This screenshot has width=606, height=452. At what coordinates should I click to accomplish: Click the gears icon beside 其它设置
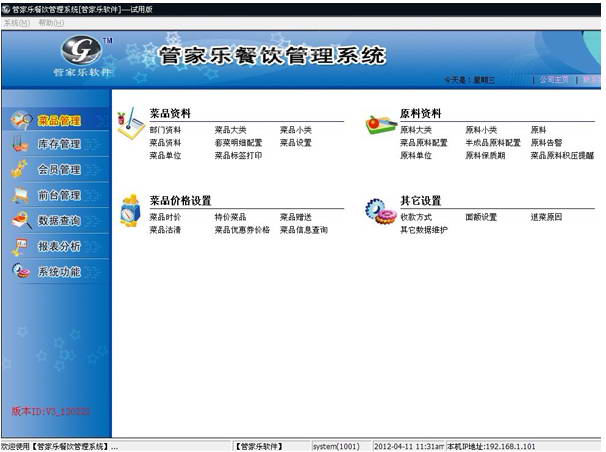point(380,211)
